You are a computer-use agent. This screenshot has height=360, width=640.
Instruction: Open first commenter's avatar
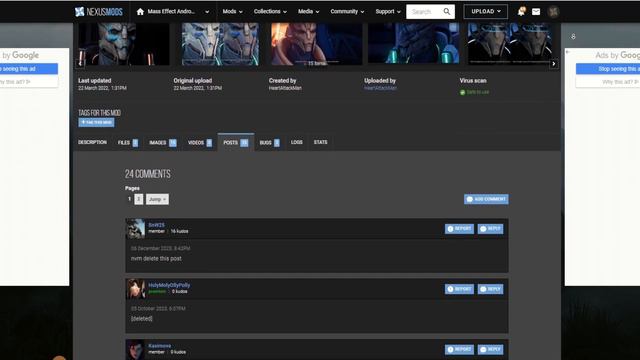[136, 229]
